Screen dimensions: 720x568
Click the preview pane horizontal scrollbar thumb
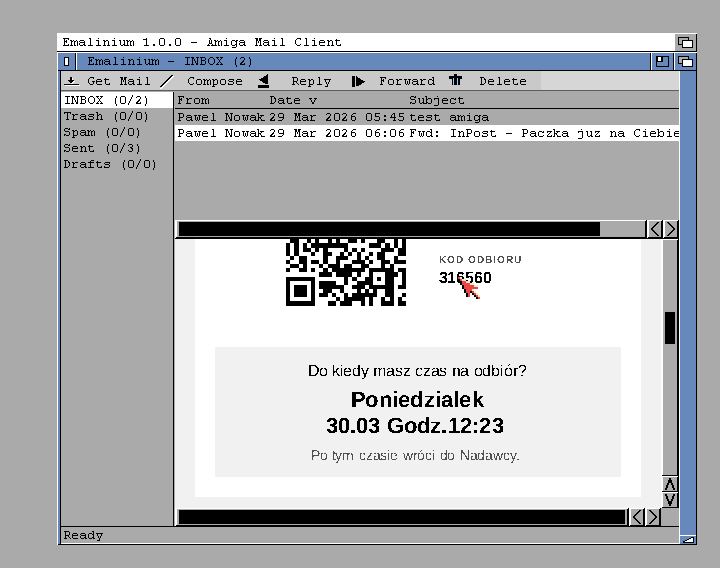[402, 517]
